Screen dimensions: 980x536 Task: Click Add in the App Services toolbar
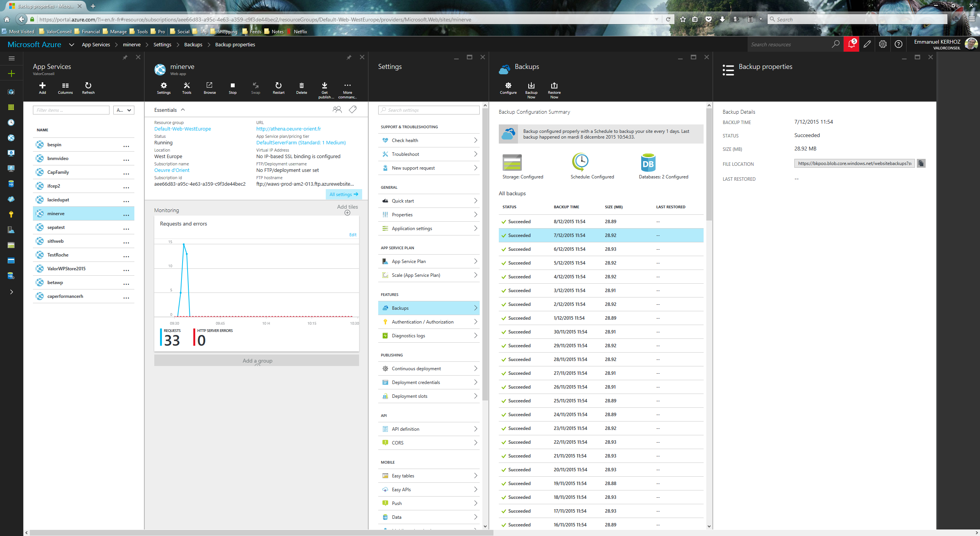(x=42, y=88)
